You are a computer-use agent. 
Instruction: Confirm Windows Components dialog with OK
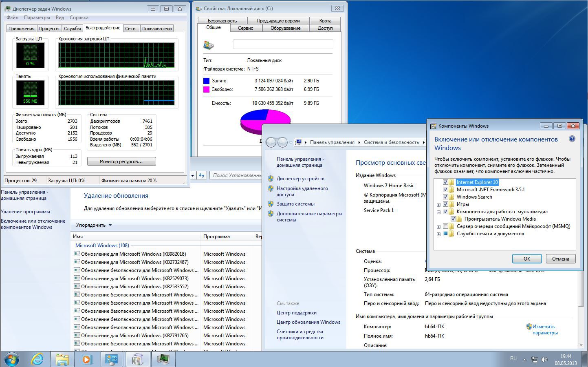[527, 259]
